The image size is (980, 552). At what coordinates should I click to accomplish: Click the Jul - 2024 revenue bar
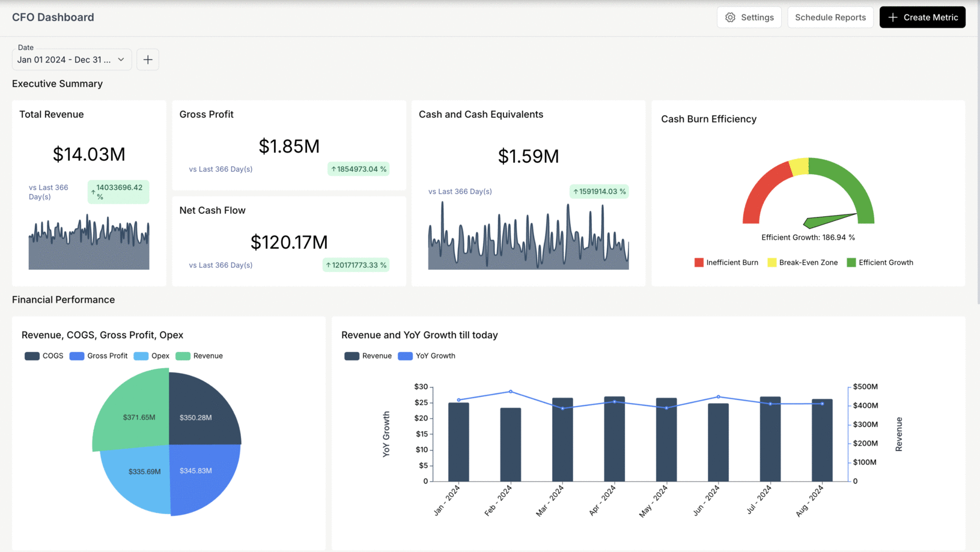coord(770,439)
